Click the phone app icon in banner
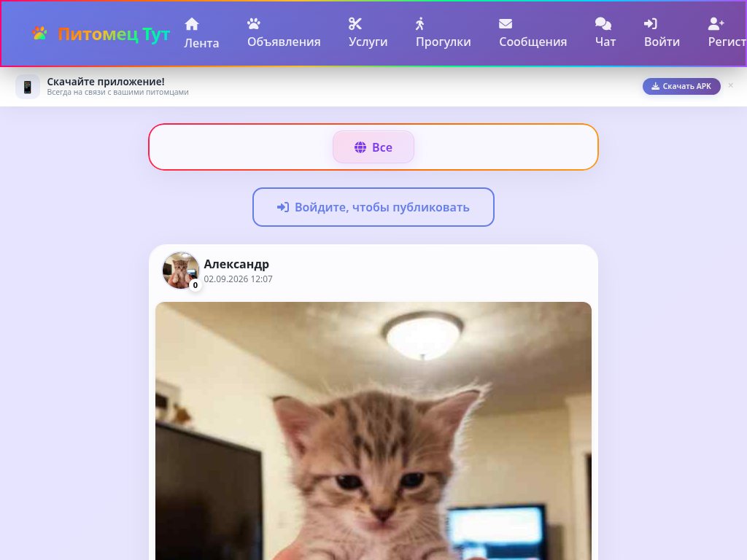 pyautogui.click(x=28, y=87)
